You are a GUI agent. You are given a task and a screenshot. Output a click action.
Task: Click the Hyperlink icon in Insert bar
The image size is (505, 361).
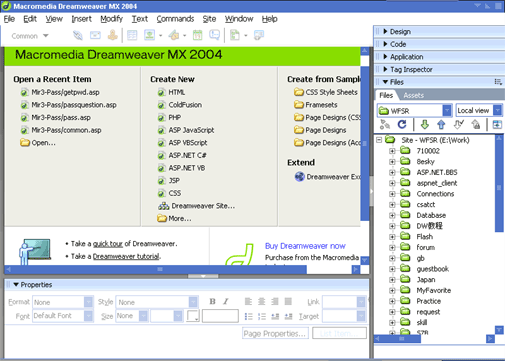78,35
